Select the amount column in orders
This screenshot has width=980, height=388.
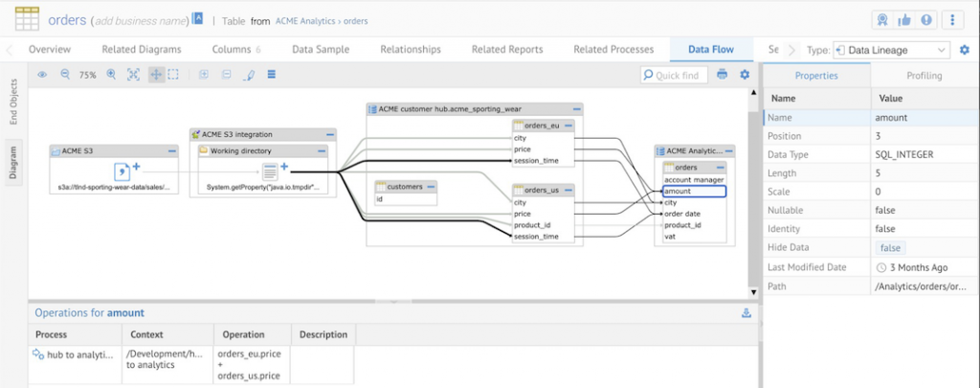point(695,192)
